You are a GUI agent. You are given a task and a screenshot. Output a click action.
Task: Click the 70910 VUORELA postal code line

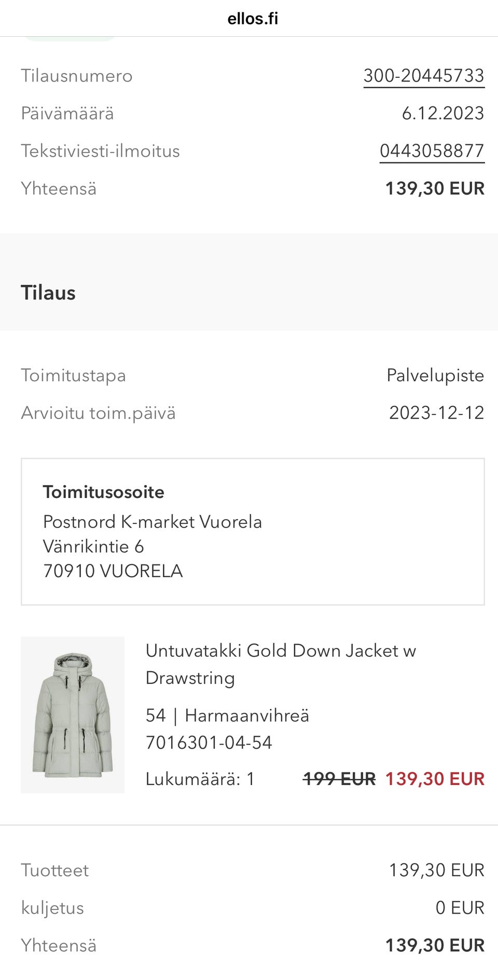click(113, 571)
